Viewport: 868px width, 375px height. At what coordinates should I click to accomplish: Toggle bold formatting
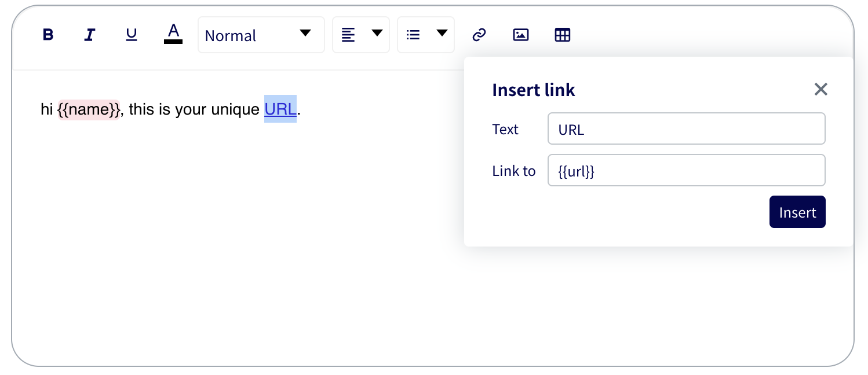pos(49,35)
